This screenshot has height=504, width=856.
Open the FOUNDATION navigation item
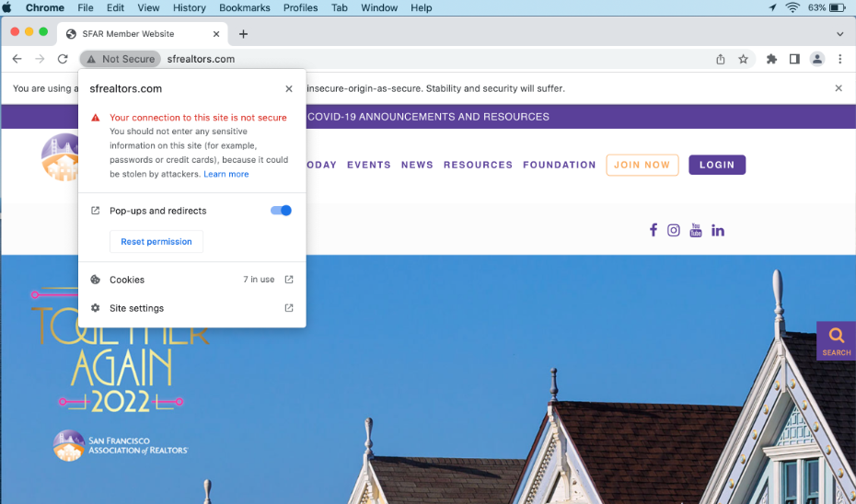(x=559, y=165)
